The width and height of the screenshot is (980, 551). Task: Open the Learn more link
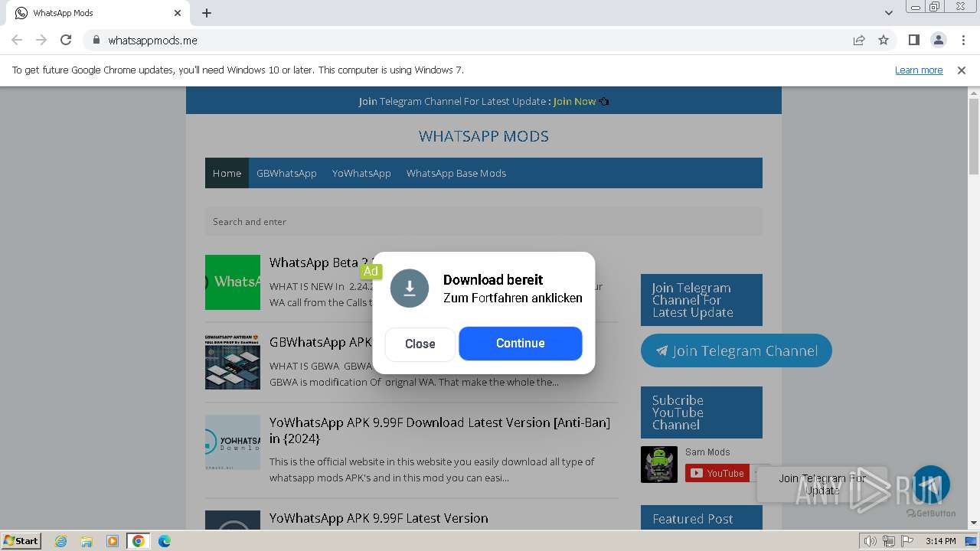click(x=919, y=70)
